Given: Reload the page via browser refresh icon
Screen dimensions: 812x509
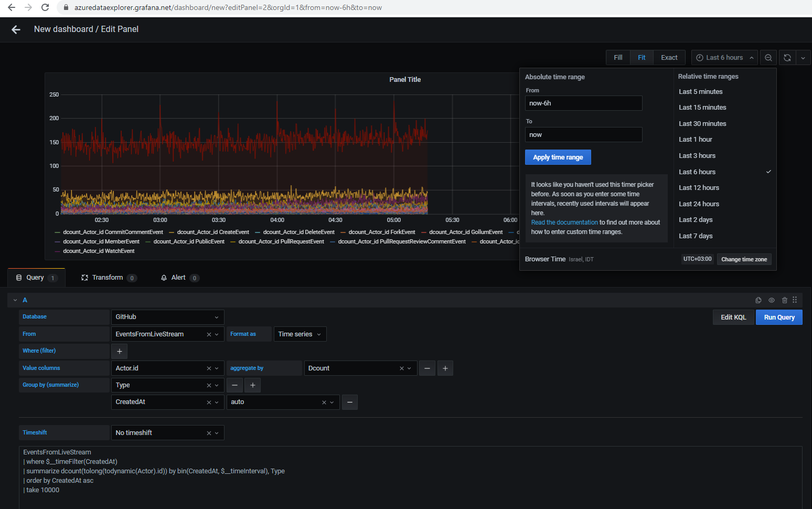Looking at the screenshot, I should point(45,7).
